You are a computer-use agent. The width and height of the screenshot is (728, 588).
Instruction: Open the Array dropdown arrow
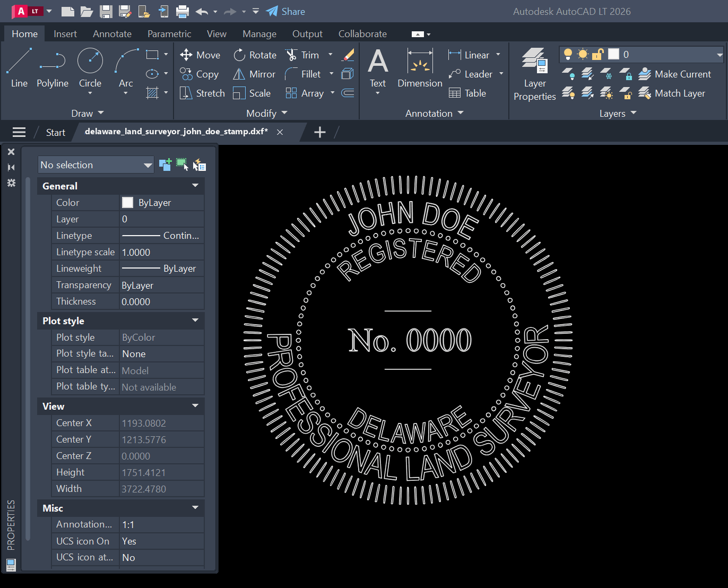[333, 93]
